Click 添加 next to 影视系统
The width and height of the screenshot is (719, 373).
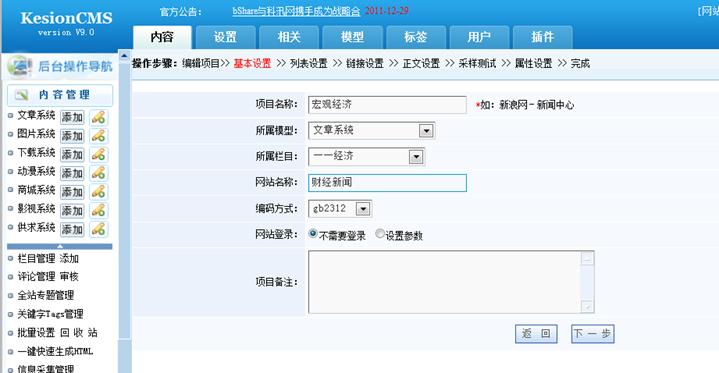(72, 211)
